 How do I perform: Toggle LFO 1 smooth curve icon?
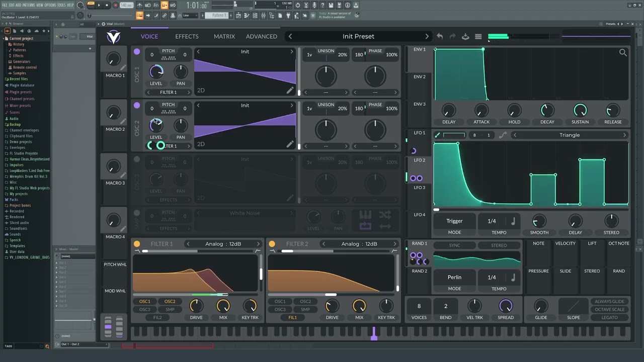click(503, 135)
